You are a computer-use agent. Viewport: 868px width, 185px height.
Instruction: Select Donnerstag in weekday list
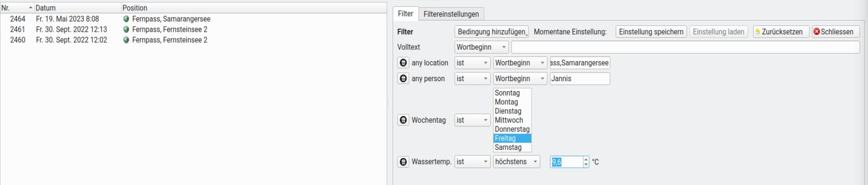[512, 129]
